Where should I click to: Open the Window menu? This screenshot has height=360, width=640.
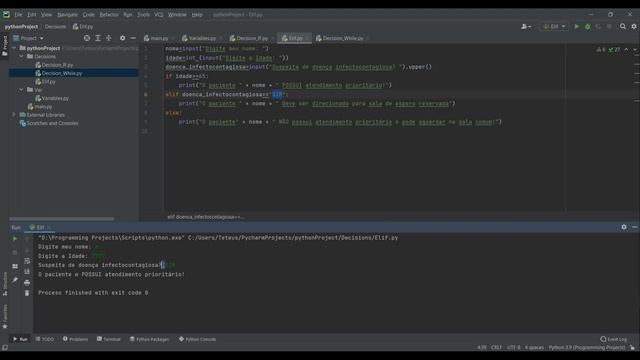177,15
